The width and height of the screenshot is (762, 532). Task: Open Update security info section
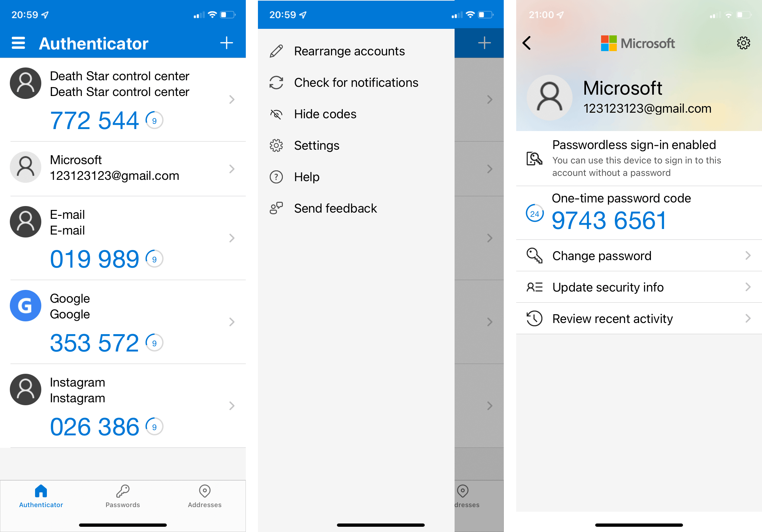(635, 287)
